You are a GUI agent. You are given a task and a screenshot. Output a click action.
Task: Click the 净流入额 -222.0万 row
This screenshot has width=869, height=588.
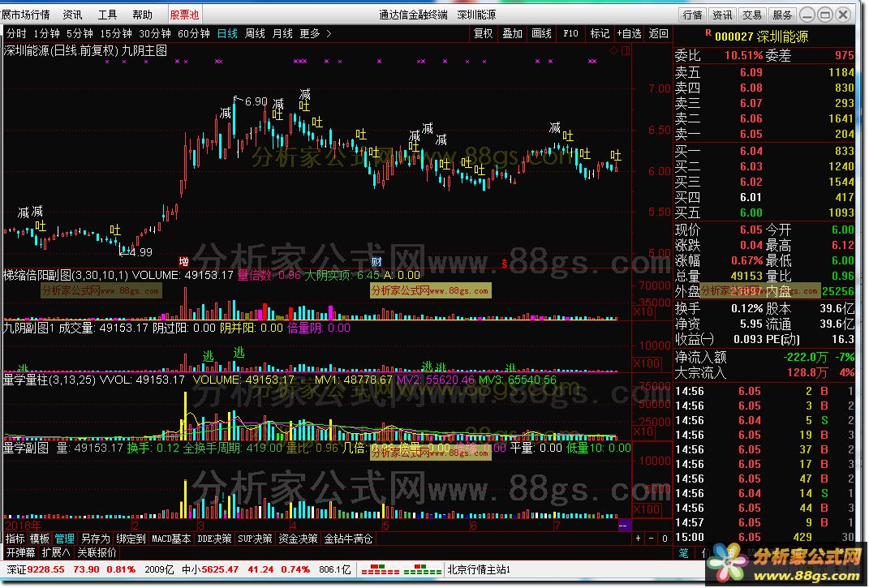(764, 358)
